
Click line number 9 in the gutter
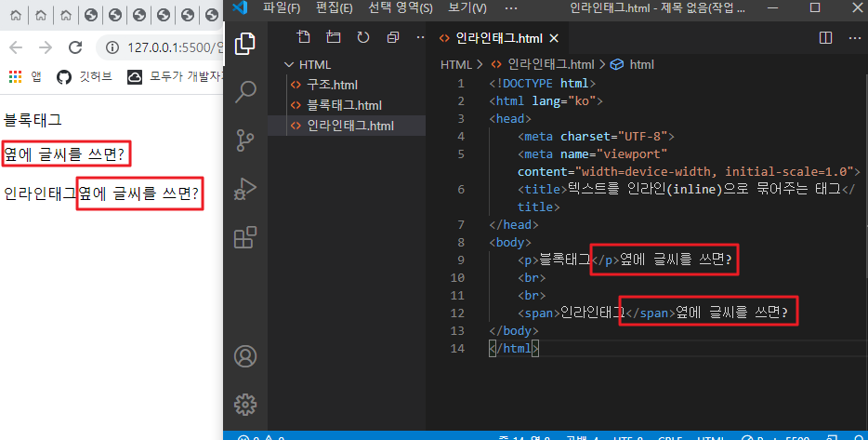click(461, 260)
